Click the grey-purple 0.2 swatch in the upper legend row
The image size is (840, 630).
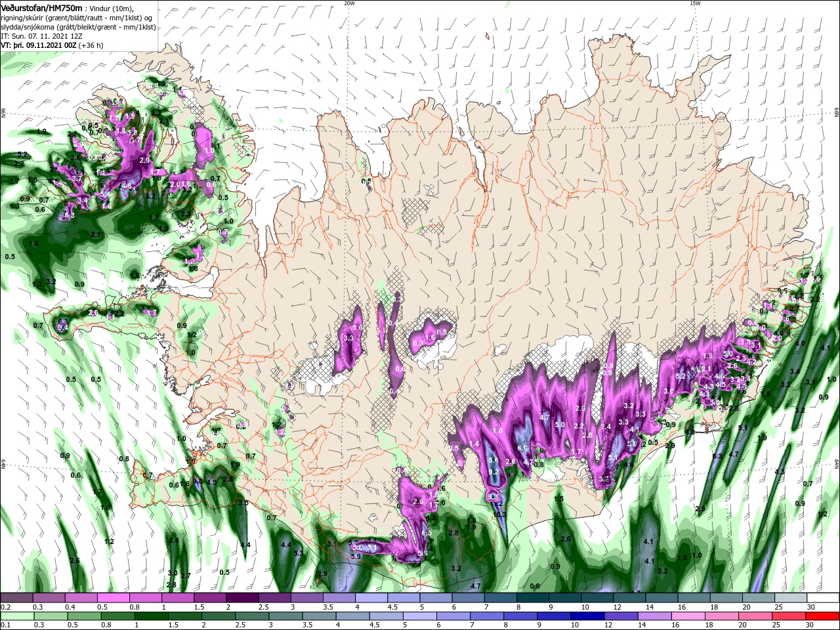coord(16,598)
